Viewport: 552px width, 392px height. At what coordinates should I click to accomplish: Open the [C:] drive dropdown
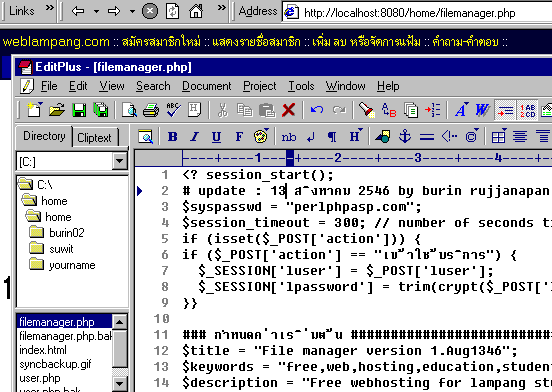120,162
